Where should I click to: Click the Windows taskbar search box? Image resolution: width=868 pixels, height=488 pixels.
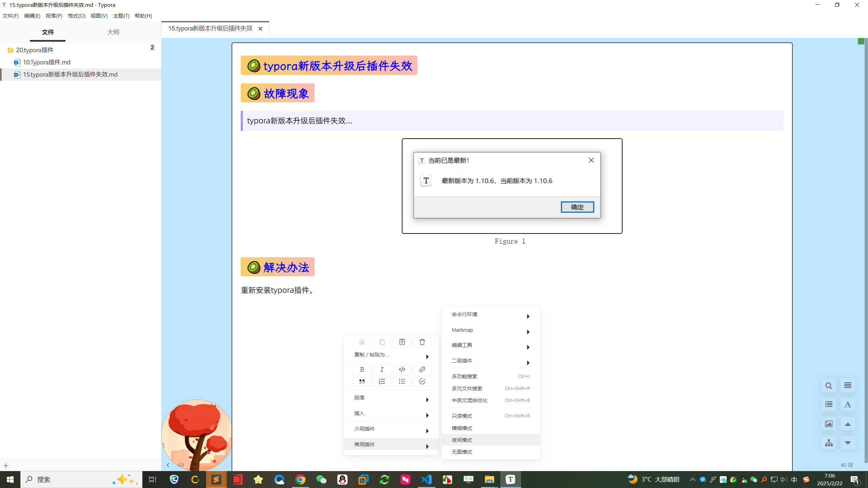pos(81,479)
